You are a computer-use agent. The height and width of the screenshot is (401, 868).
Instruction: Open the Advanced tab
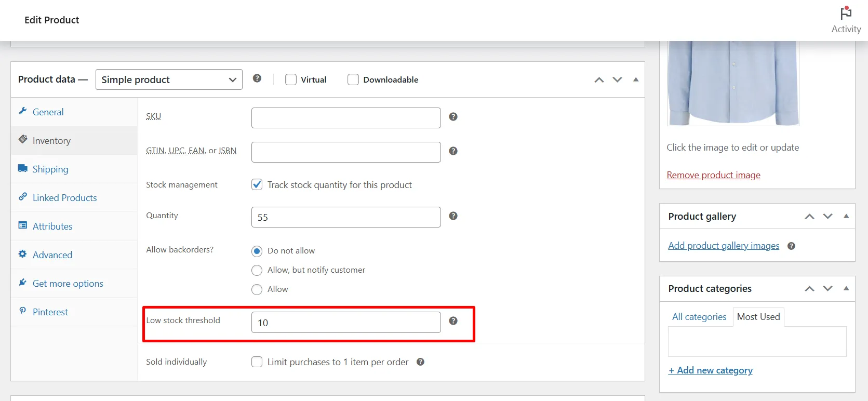(74, 255)
